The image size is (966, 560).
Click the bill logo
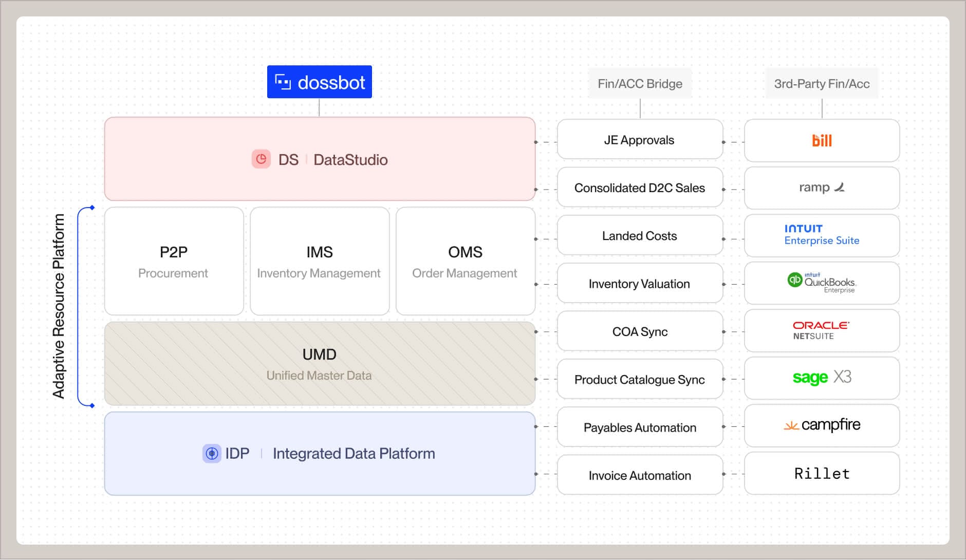[x=822, y=141]
